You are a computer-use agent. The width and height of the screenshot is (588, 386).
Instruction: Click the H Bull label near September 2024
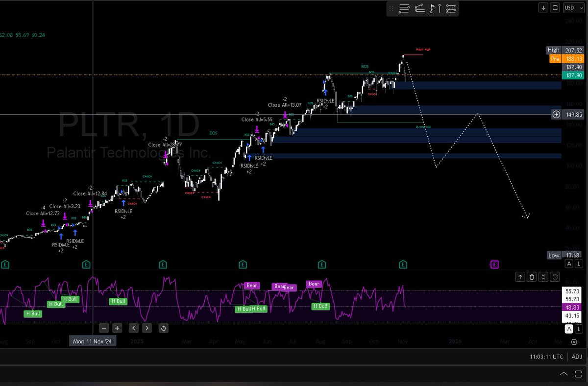point(33,314)
